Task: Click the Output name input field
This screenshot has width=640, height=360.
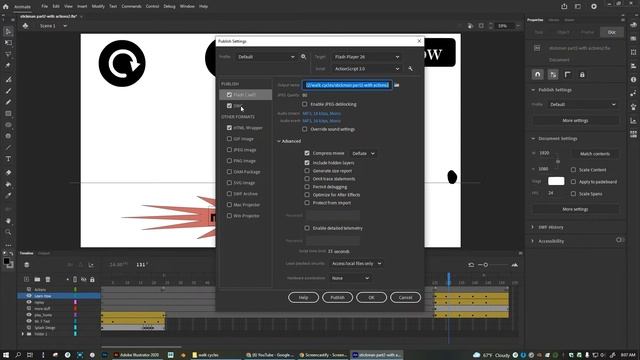Action: 347,85
